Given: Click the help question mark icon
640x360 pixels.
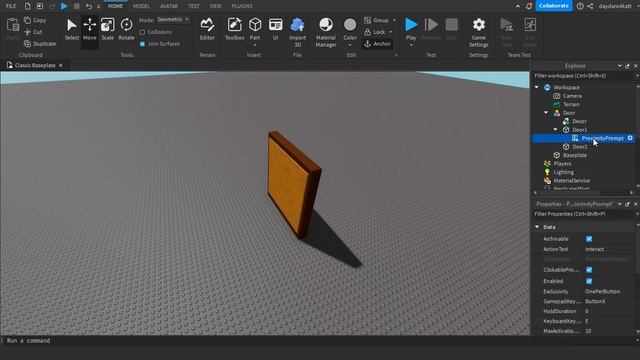Looking at the screenshot, I should tap(580, 6).
